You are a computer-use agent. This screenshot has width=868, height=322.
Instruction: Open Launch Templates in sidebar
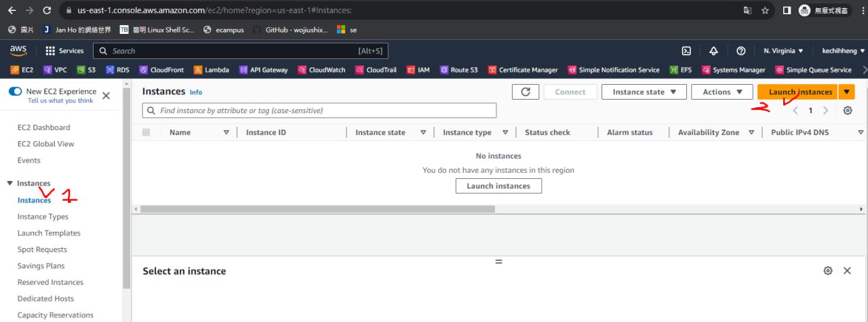tap(49, 233)
